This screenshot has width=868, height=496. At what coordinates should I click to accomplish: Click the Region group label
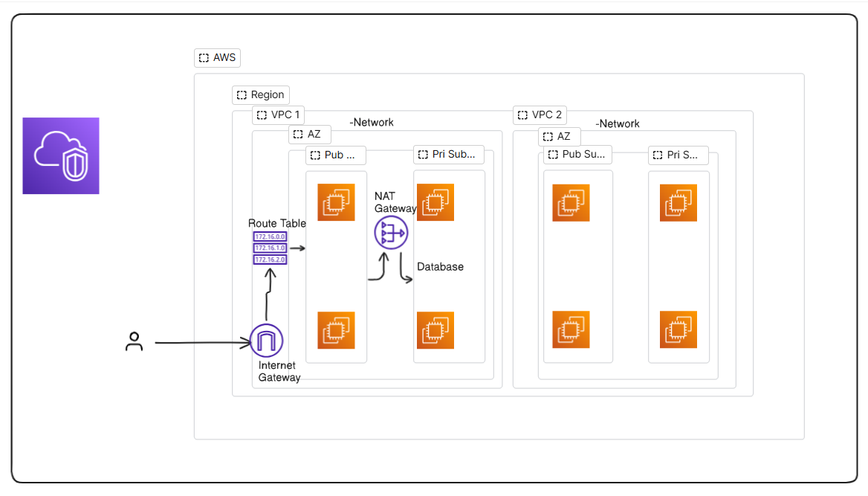261,94
